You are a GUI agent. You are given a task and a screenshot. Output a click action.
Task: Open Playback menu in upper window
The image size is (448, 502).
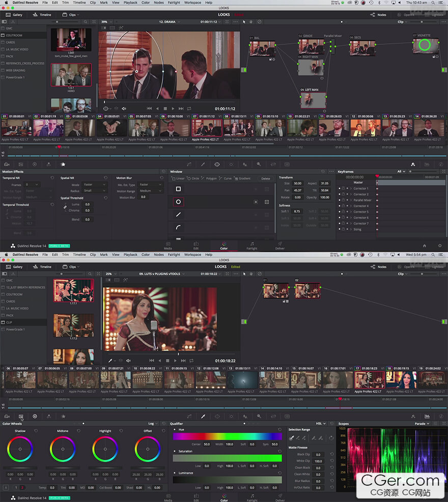click(x=130, y=3)
